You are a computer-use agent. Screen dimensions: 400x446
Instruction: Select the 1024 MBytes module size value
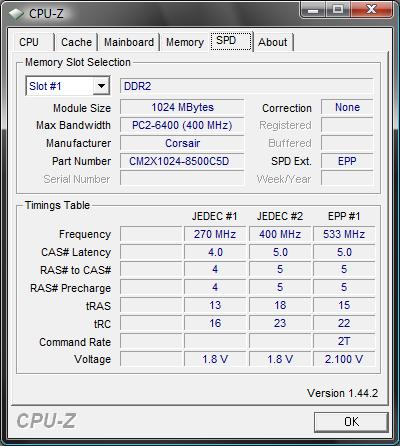182,107
